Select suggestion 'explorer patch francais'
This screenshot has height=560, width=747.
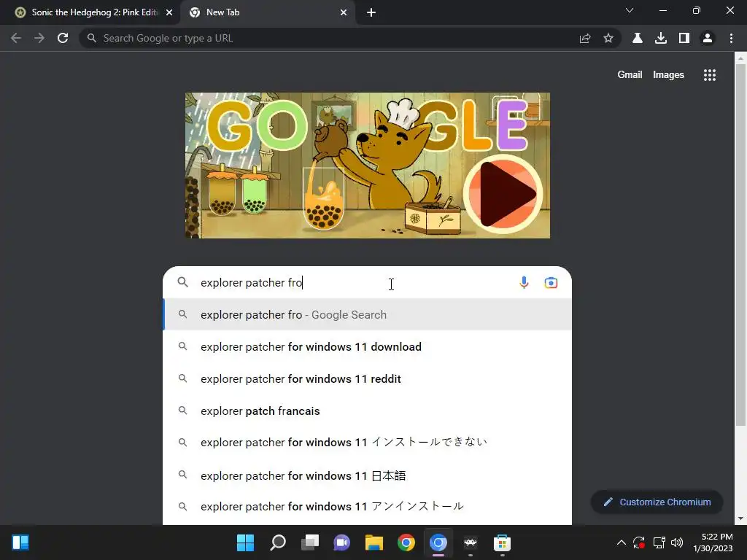pos(368,411)
